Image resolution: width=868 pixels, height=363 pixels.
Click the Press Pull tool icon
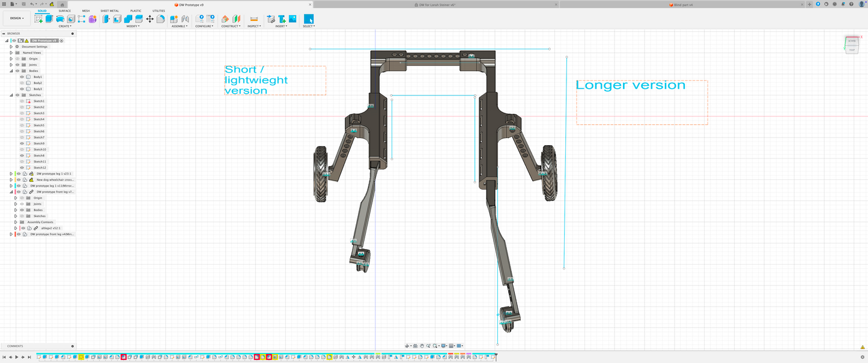pyautogui.click(x=106, y=19)
